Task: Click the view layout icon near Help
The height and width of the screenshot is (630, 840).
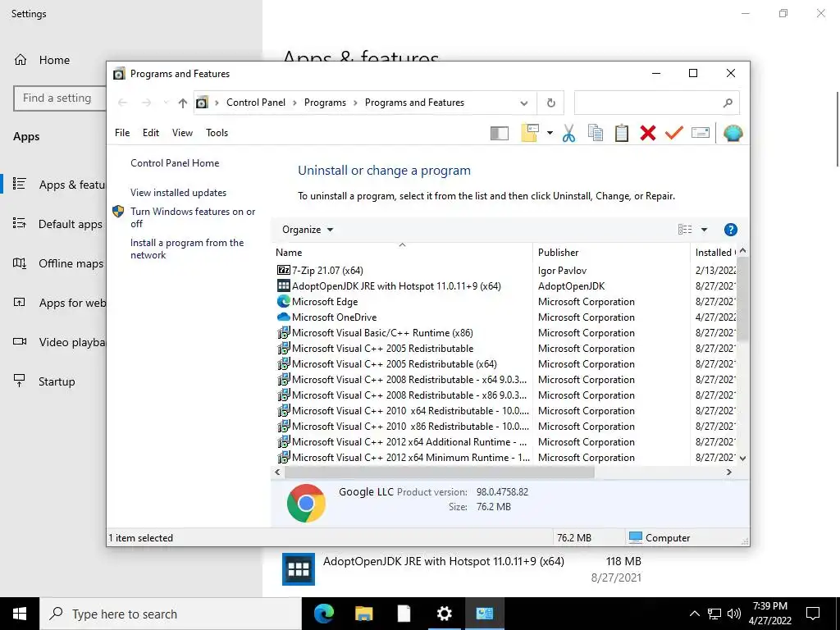Action: (x=685, y=230)
